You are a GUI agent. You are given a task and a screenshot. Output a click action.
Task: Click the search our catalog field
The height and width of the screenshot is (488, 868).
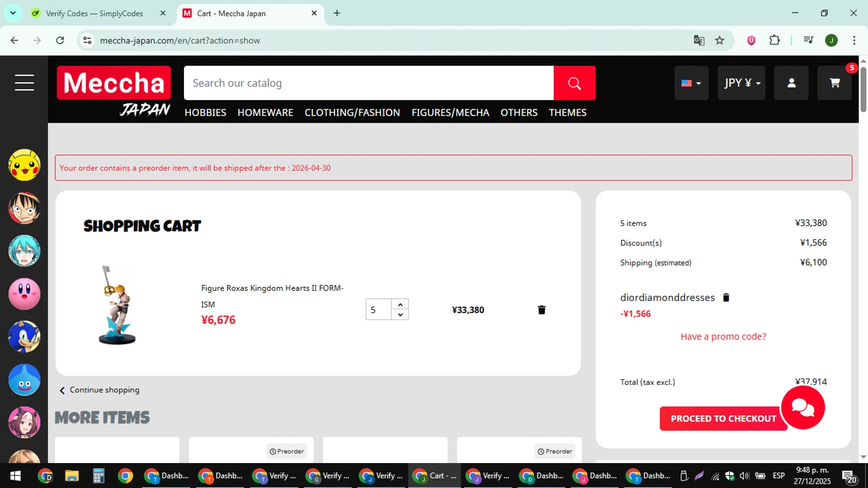coord(369,83)
